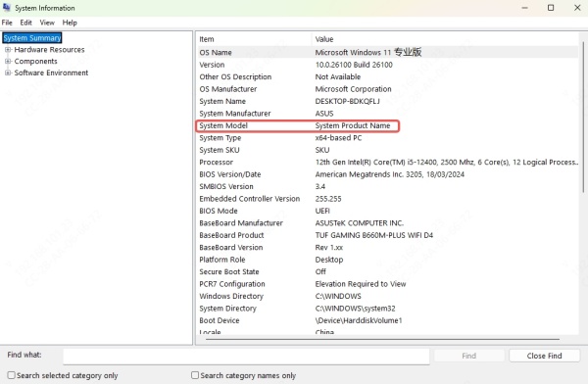Select the Platform Role row
The height and width of the screenshot is (384, 588).
388,260
